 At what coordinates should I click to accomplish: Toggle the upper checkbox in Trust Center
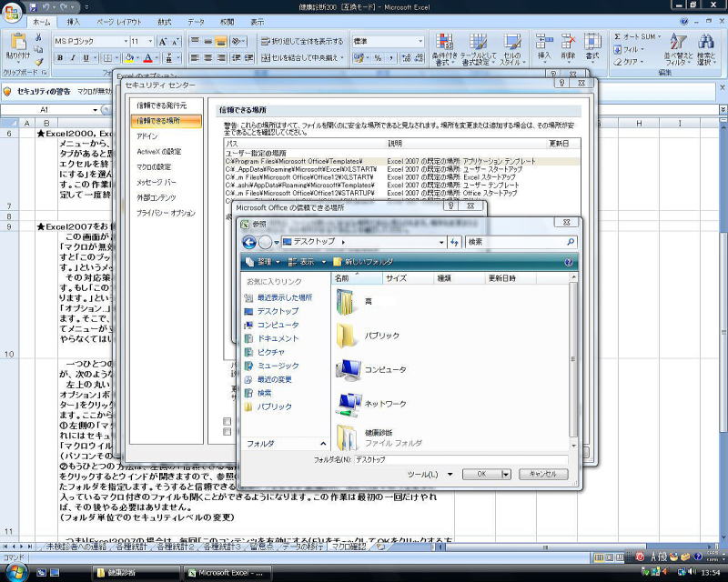[x=227, y=421]
